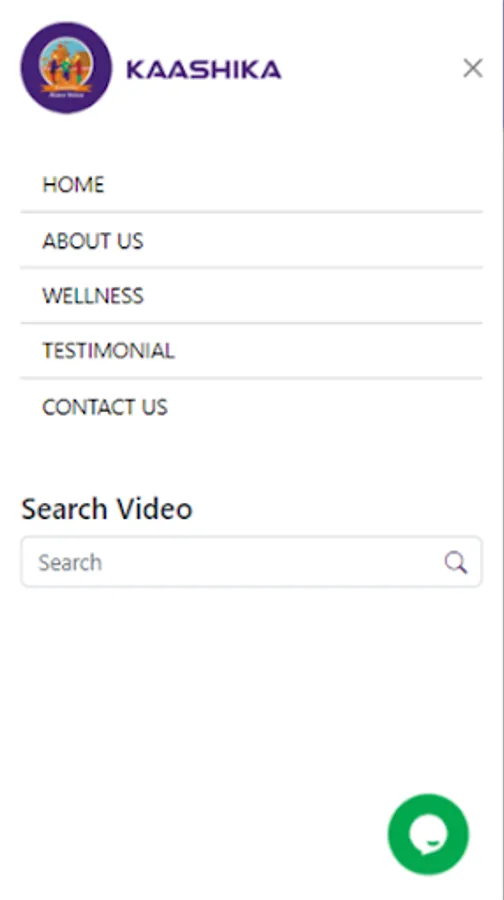Click the Search Video heading

(x=107, y=509)
